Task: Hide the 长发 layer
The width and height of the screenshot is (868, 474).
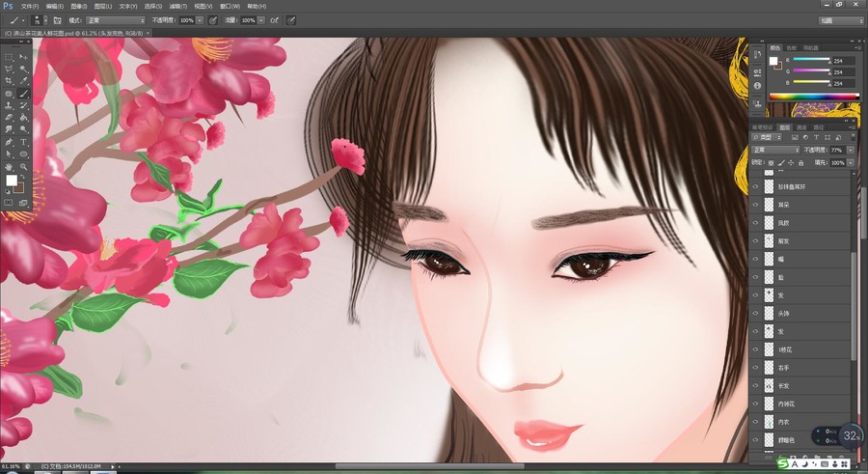Action: (x=755, y=386)
